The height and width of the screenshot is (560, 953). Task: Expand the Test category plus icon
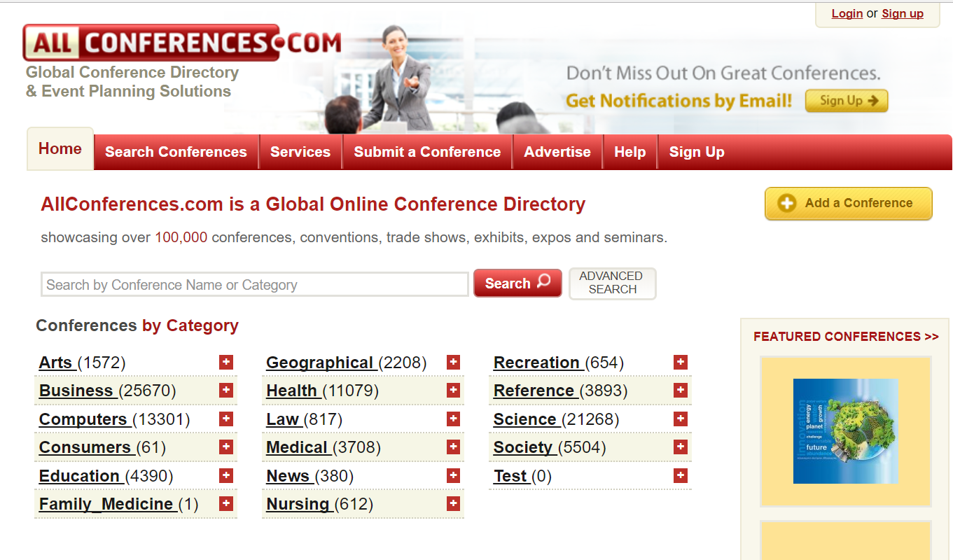click(x=681, y=475)
